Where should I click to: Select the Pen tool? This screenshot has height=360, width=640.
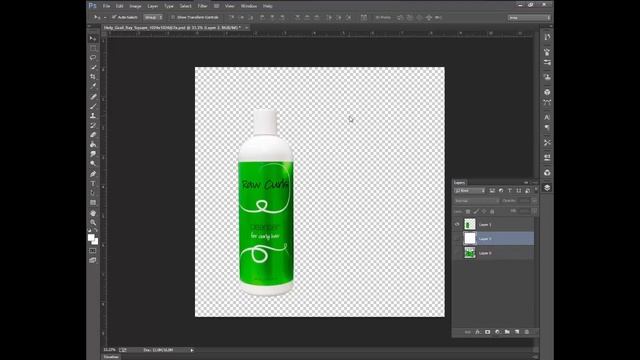[x=93, y=174]
